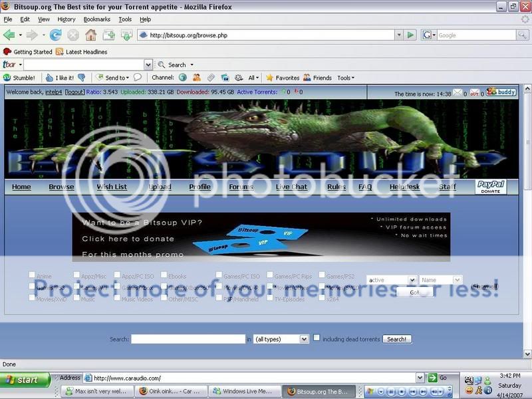Click the Google search magnifier button

522,35
